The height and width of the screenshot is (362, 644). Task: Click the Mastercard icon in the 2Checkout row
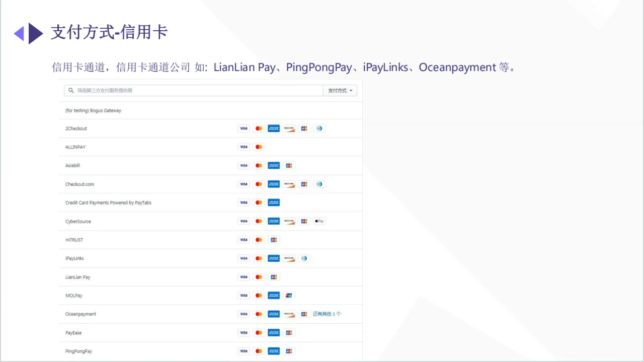tap(259, 128)
